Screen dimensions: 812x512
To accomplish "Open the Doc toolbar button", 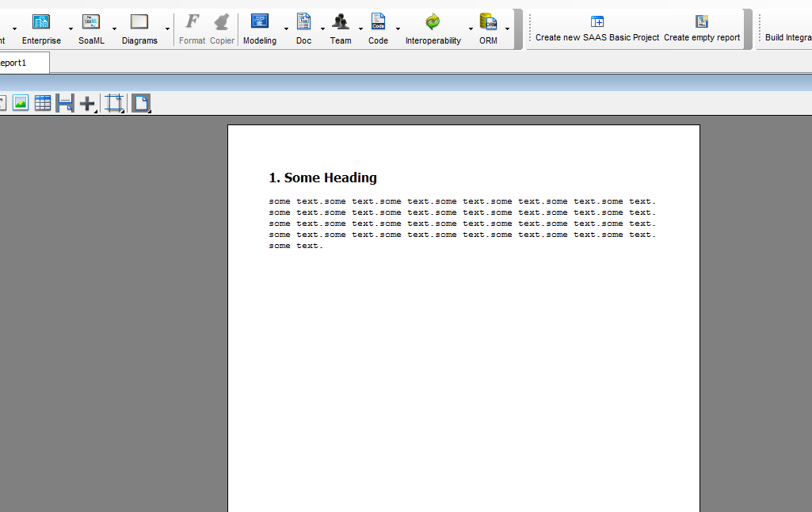I will 303,29.
